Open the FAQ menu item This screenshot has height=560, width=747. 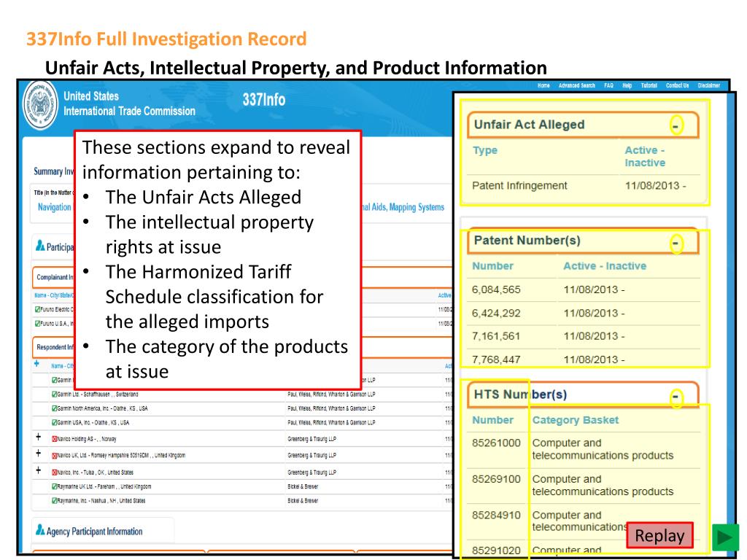pyautogui.click(x=608, y=86)
